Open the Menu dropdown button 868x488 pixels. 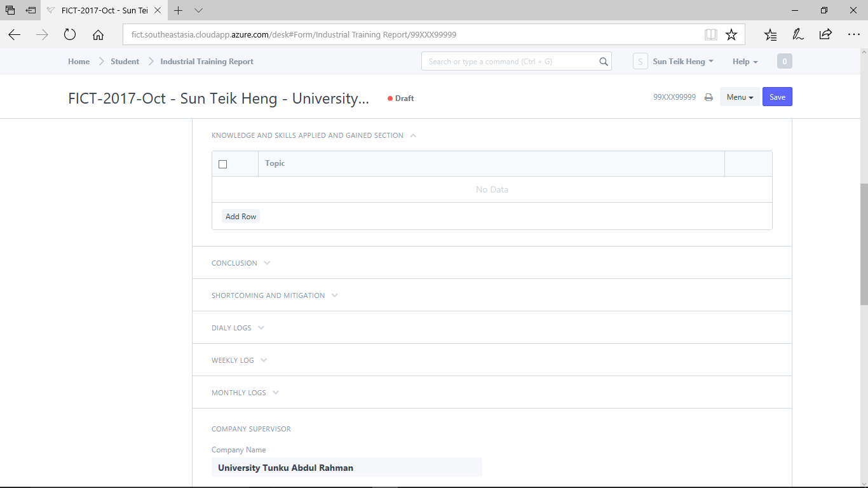[740, 97]
